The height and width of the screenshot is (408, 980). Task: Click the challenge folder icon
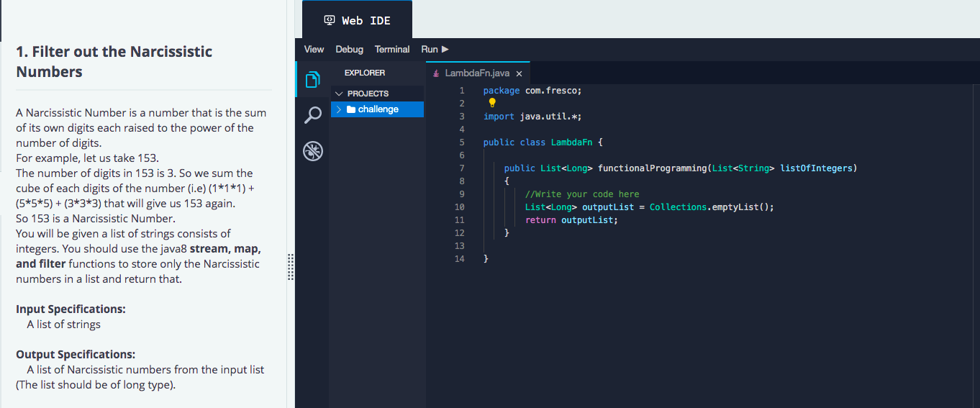tap(351, 109)
